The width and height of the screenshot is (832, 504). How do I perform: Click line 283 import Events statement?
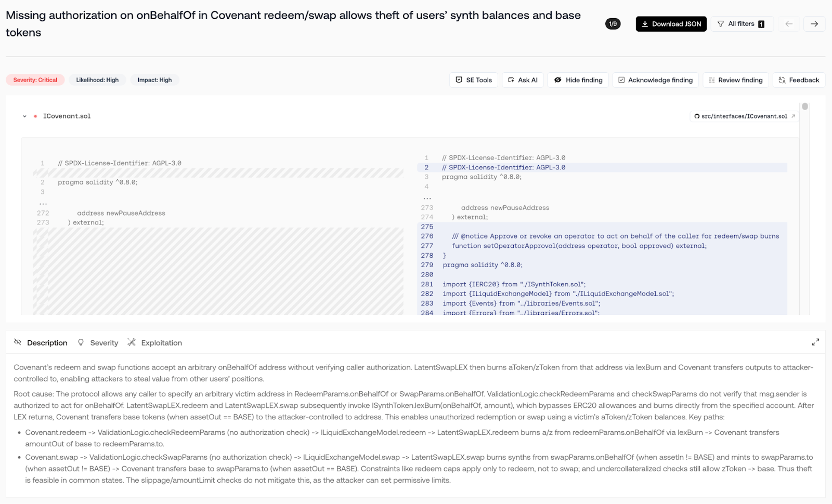coord(521,303)
